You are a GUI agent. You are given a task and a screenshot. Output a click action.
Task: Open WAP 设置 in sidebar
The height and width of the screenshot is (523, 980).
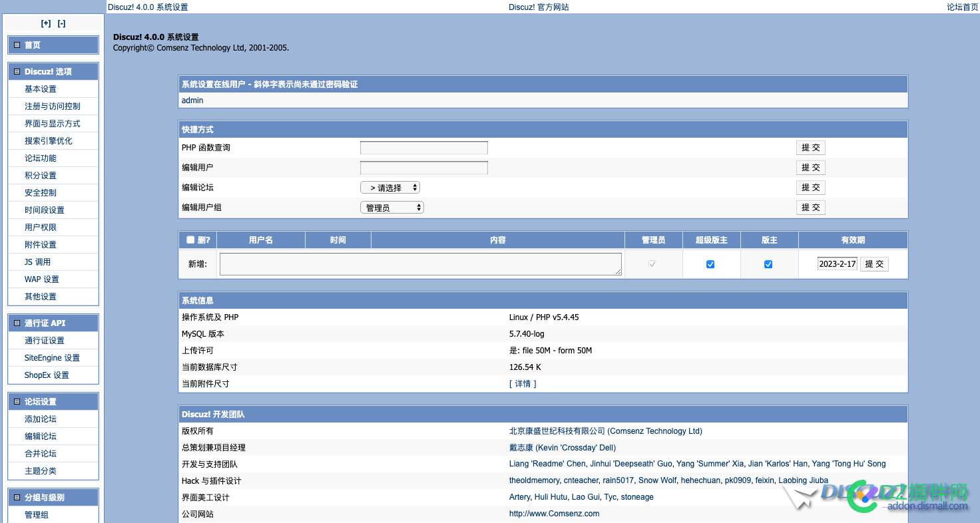tap(42, 279)
